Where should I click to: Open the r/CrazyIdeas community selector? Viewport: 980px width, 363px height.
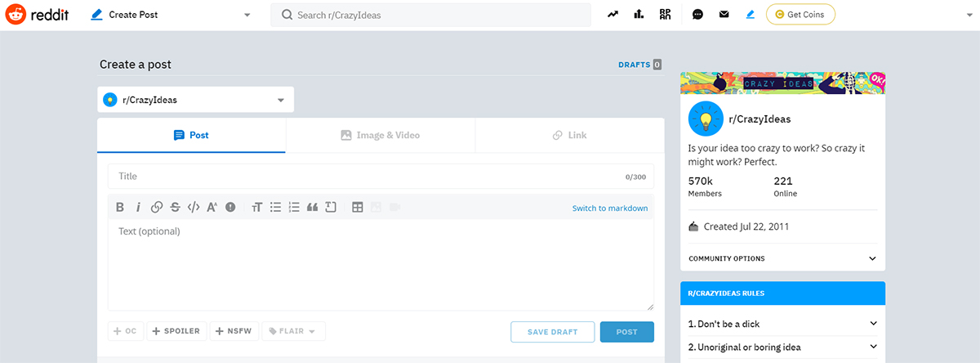(196, 100)
